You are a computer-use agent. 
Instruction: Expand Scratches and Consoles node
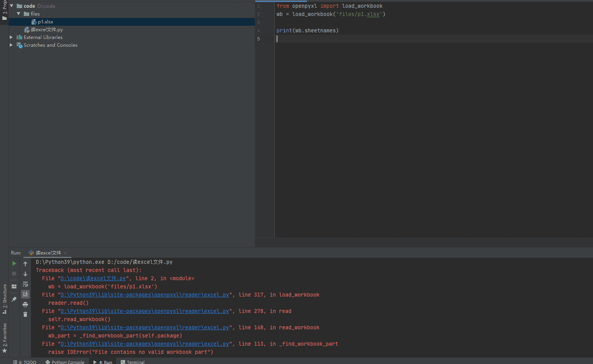click(x=11, y=45)
